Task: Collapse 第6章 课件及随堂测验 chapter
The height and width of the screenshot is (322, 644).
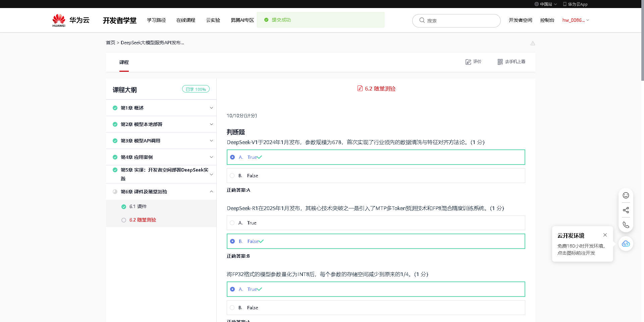Action: pyautogui.click(x=211, y=192)
